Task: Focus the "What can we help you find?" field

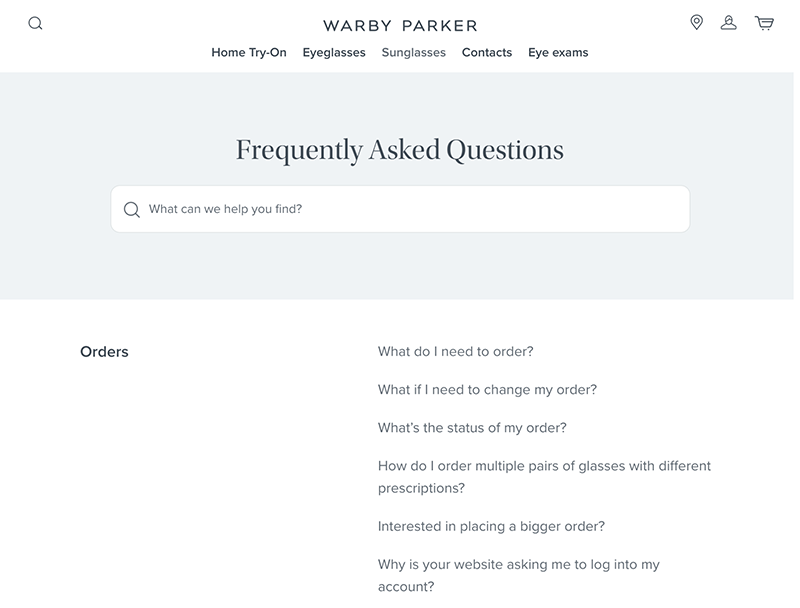Action: pos(410,210)
